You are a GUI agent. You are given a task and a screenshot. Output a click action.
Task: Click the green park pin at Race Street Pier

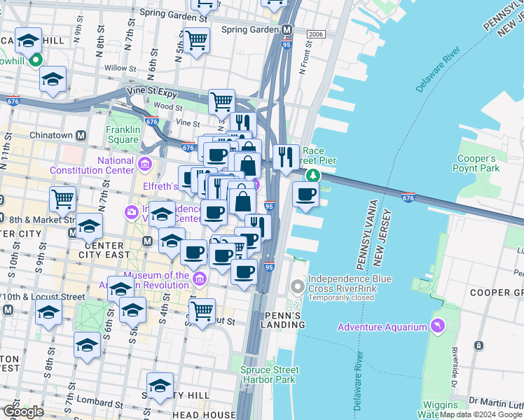tap(313, 175)
